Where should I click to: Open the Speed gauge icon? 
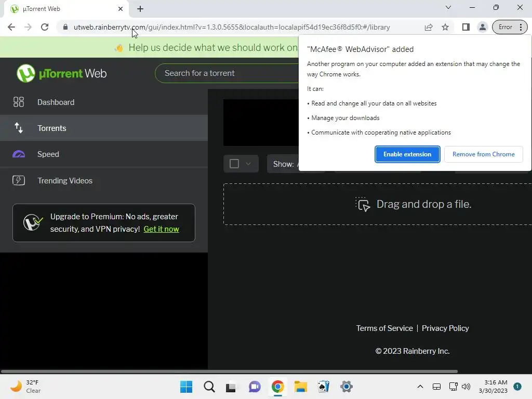click(x=19, y=154)
